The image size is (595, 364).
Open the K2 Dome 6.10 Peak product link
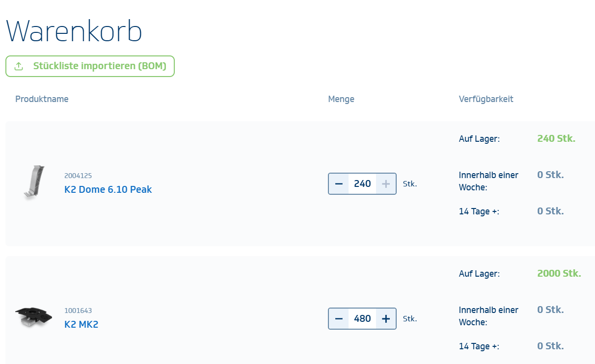(108, 189)
